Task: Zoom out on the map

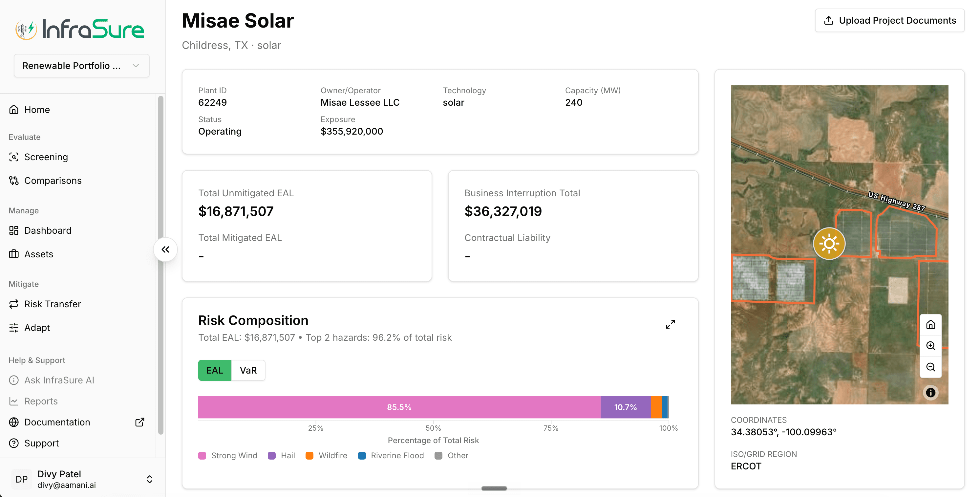Action: 930,367
